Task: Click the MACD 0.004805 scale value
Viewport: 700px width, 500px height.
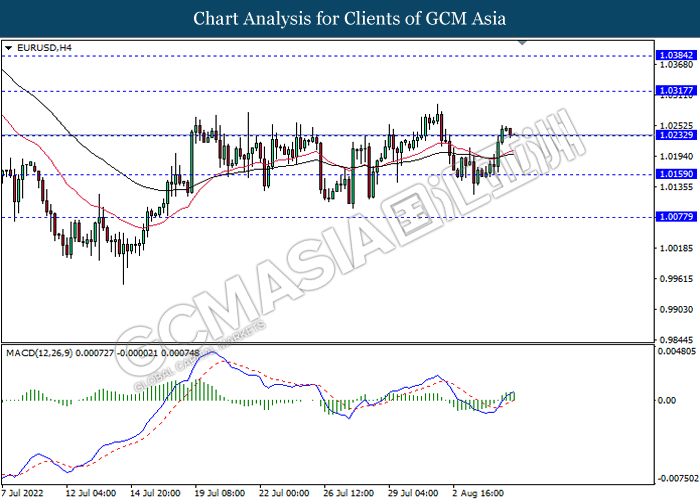Action: tap(676, 351)
